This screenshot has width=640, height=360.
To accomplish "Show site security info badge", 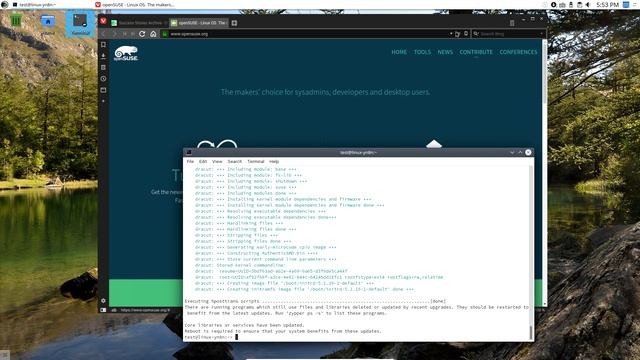I will 165,34.
